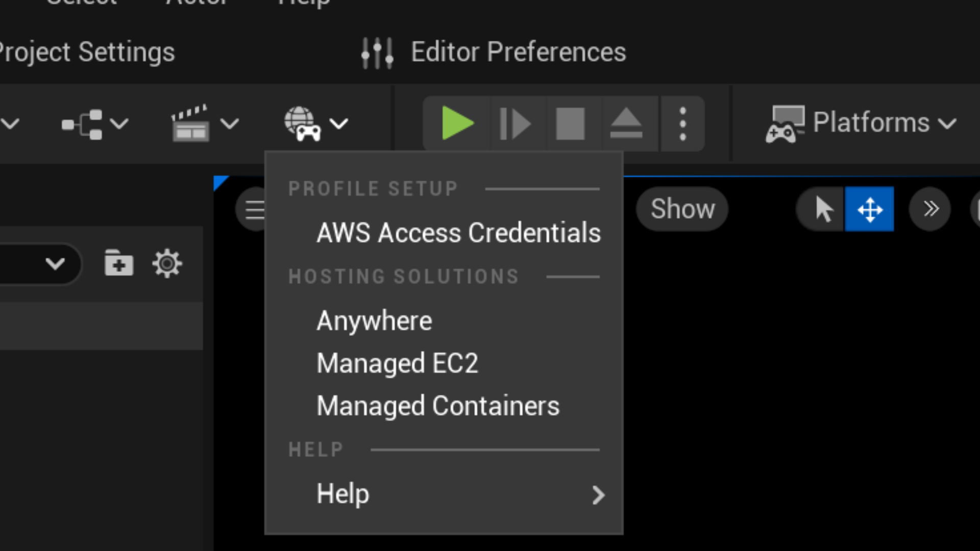The image size is (980, 551).
Task: Expand the Blueprints dropdown arrow
Action: [119, 124]
